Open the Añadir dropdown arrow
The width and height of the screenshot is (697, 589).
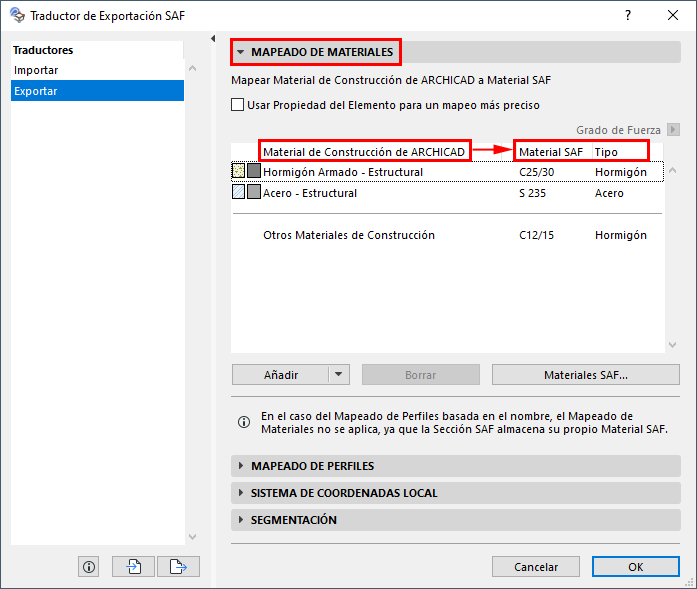(339, 375)
